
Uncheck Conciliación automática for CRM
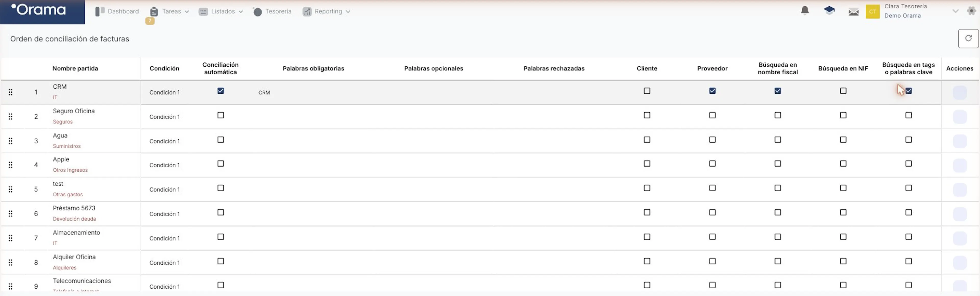(x=221, y=91)
